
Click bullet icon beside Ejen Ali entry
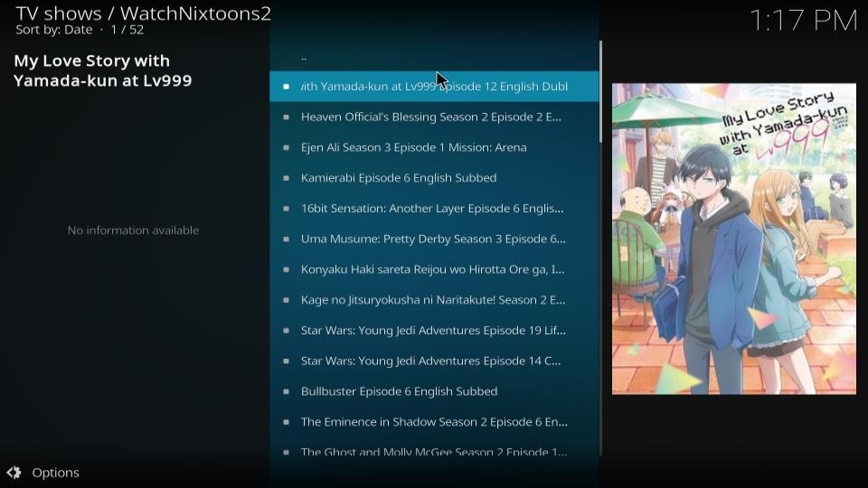(x=286, y=147)
